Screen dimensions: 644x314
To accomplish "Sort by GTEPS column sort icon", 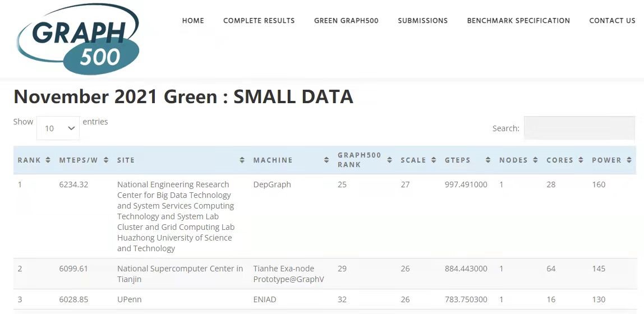I will [x=488, y=160].
